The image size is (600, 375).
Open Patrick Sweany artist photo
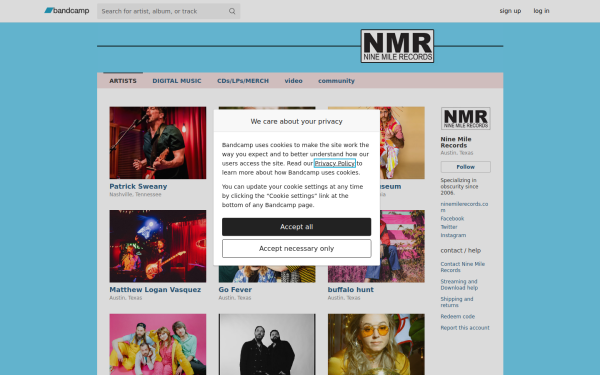[158, 143]
